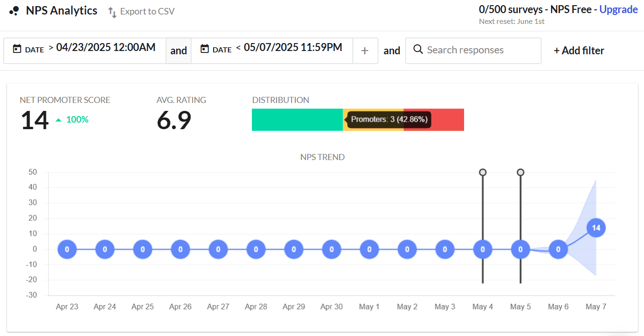644x336 pixels.
Task: Select the Apr 23 data point
Action: (x=67, y=249)
